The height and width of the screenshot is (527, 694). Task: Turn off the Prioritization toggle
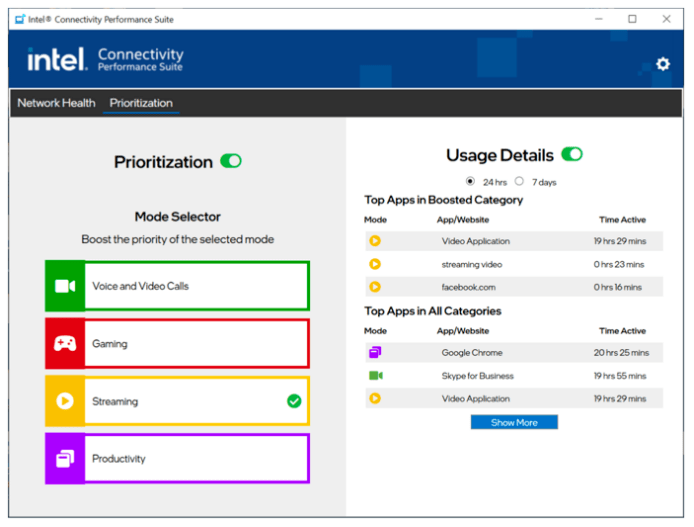click(x=231, y=161)
